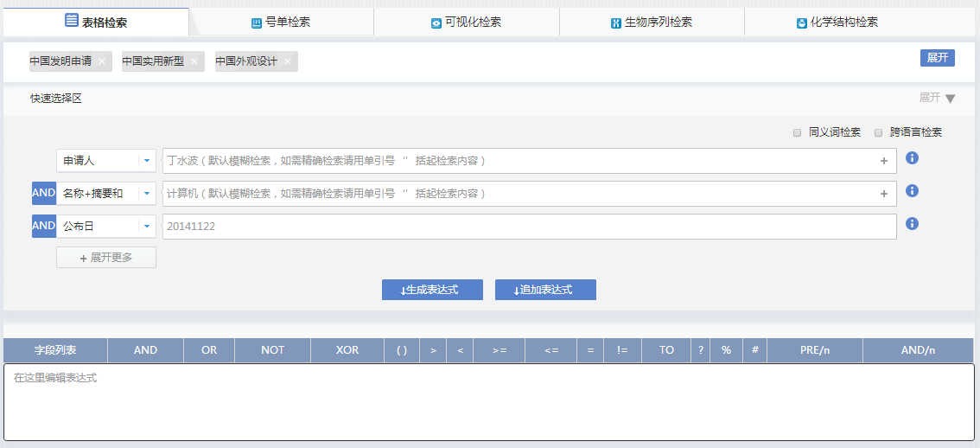This screenshot has width=980, height=448.
Task: Click the 生成表达式 button
Action: pos(432,290)
